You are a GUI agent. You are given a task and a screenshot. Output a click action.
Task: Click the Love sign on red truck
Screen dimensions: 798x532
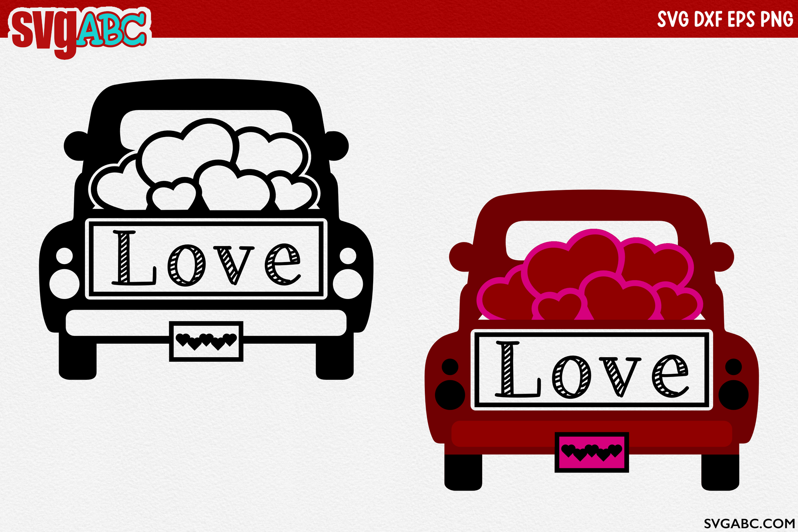[x=591, y=370]
